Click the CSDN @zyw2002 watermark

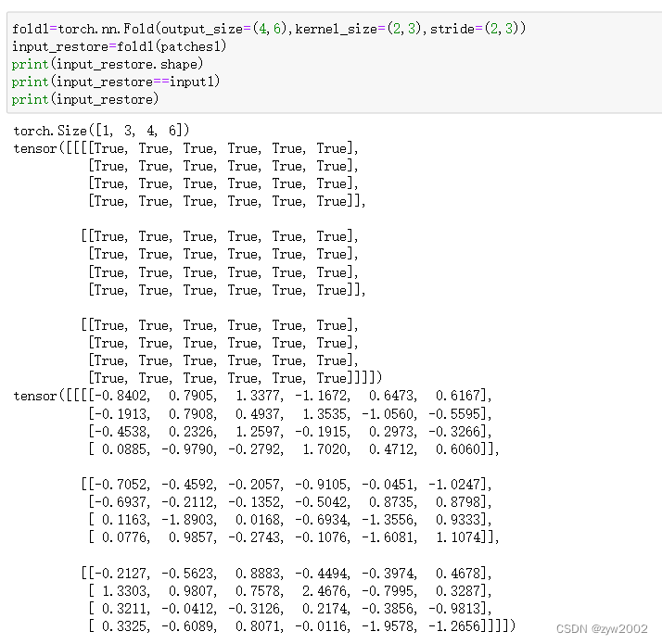tap(602, 628)
